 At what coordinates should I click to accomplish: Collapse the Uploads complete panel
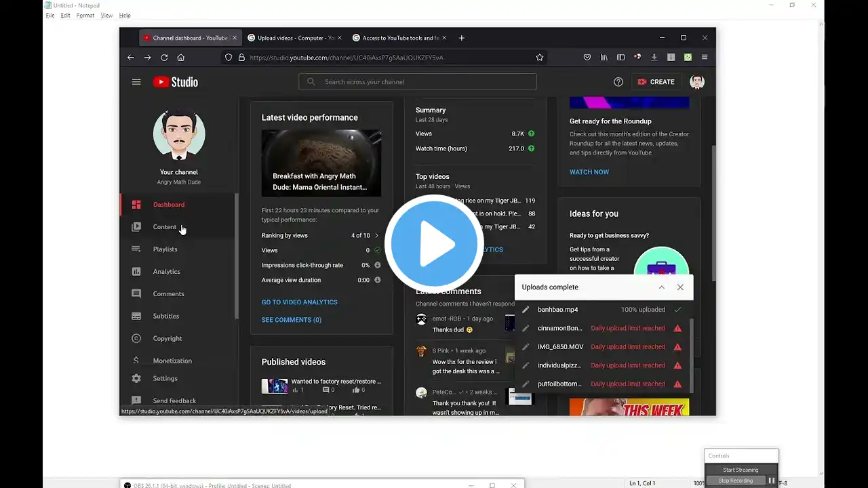662,287
